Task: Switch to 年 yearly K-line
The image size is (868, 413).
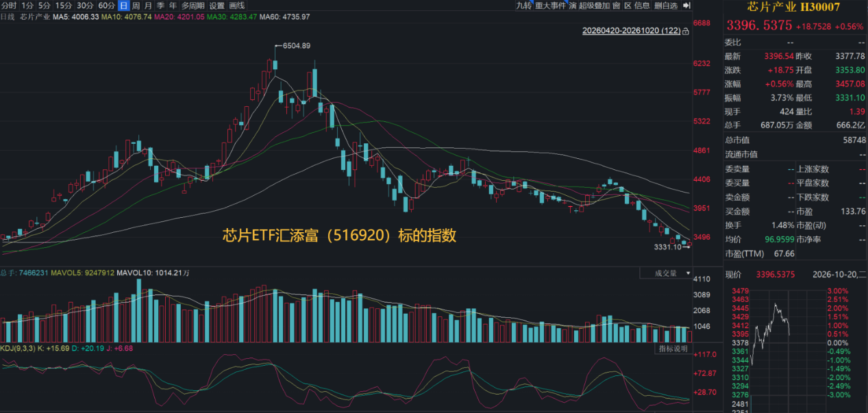Action: [173, 5]
